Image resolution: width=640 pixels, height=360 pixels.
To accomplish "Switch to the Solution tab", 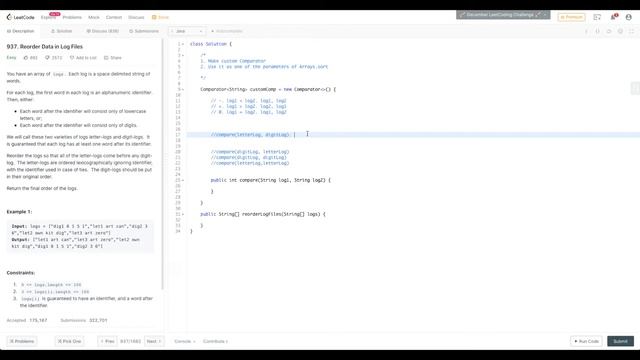I will click(62, 31).
